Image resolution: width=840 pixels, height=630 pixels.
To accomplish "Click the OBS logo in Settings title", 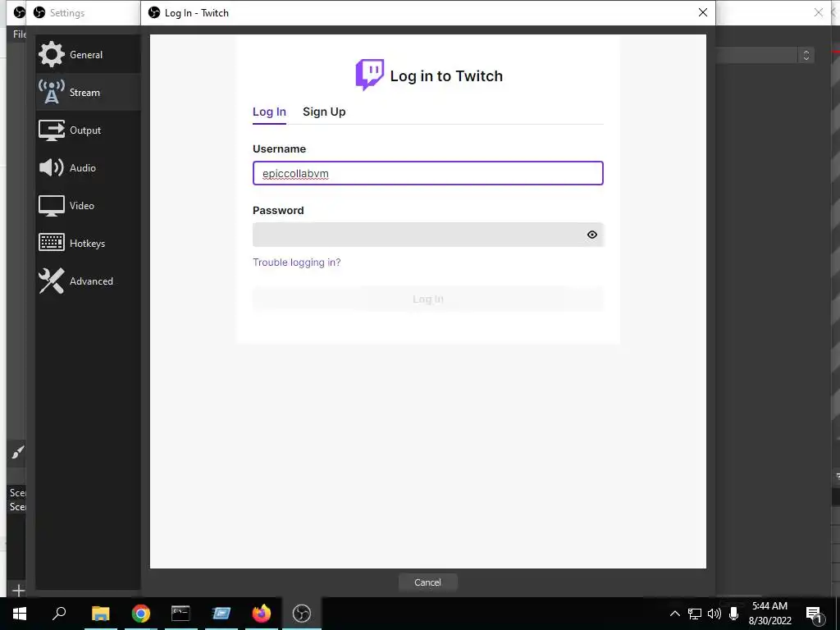I will 39,12.
